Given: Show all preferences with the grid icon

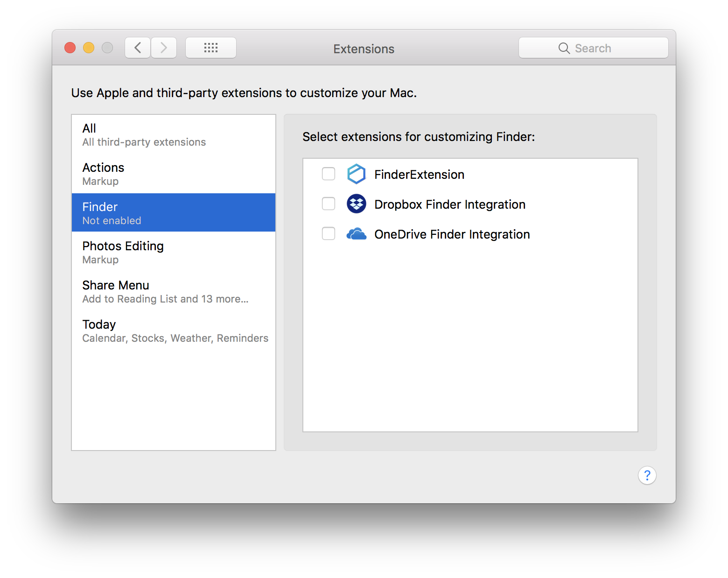Looking at the screenshot, I should pyautogui.click(x=211, y=48).
